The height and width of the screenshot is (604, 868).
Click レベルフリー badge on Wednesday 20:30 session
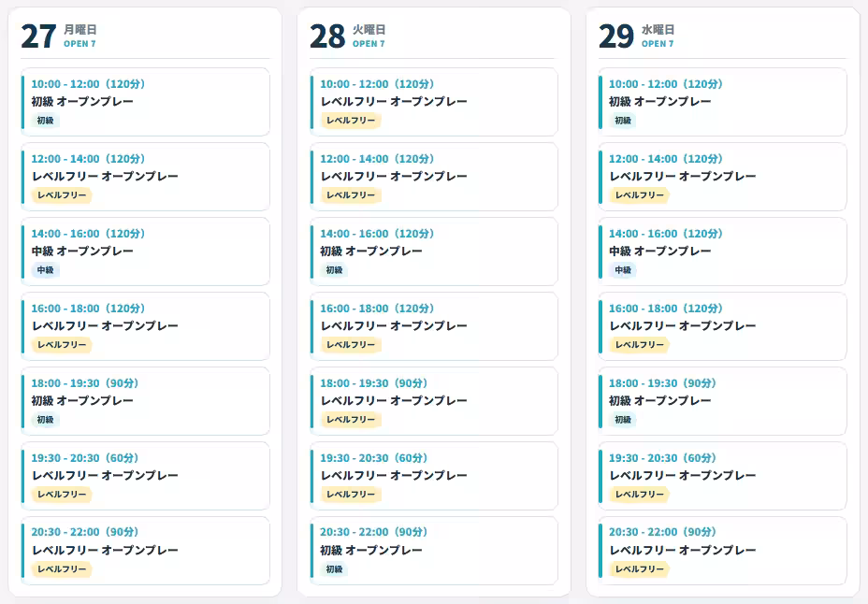[640, 569]
